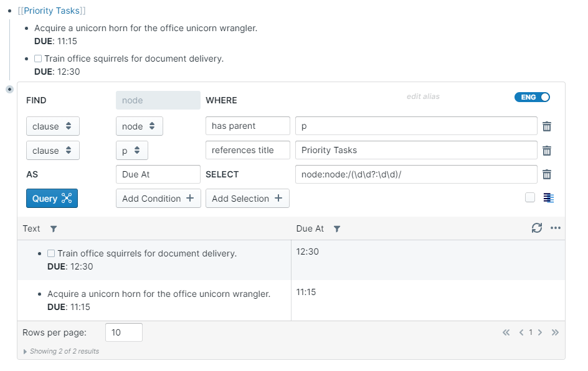Check the box next to column layout icon
The height and width of the screenshot is (371, 588).
tap(530, 198)
